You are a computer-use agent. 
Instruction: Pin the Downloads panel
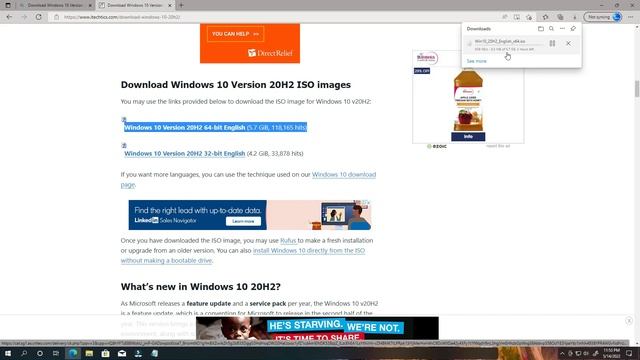[x=573, y=29]
